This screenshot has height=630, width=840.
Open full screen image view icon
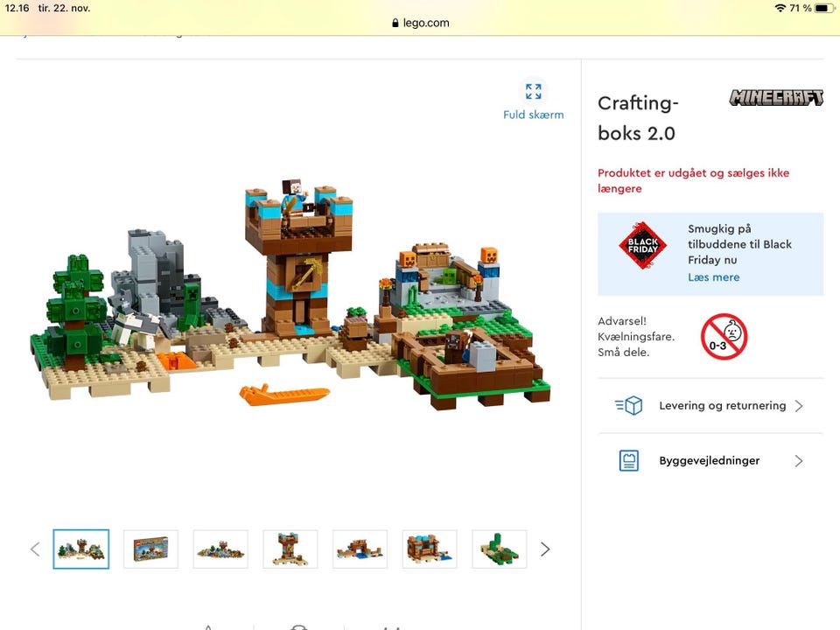point(533,92)
